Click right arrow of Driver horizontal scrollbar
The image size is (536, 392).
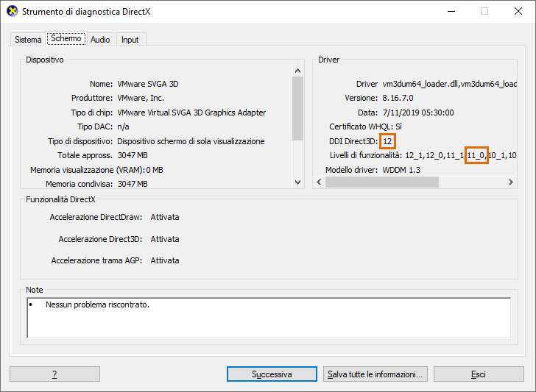511,182
